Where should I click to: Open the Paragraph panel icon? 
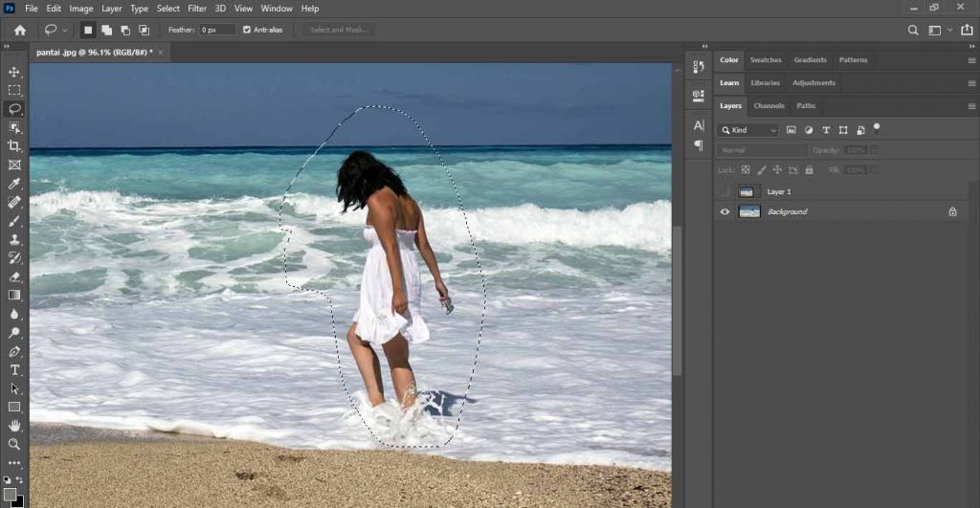(699, 145)
